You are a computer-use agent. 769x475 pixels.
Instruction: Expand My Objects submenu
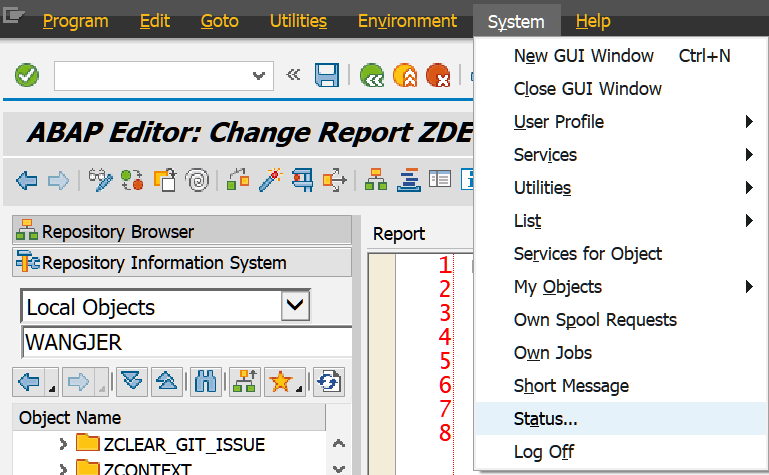[621, 287]
